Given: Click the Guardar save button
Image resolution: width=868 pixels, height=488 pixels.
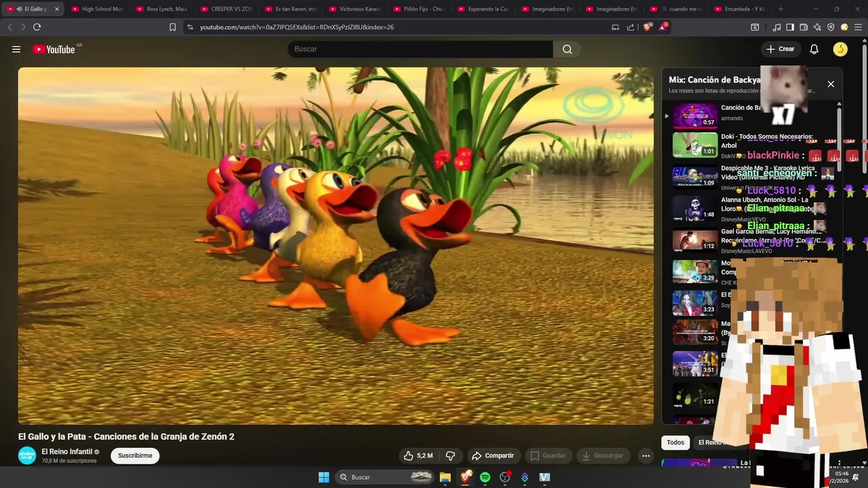Looking at the screenshot, I should [547, 455].
